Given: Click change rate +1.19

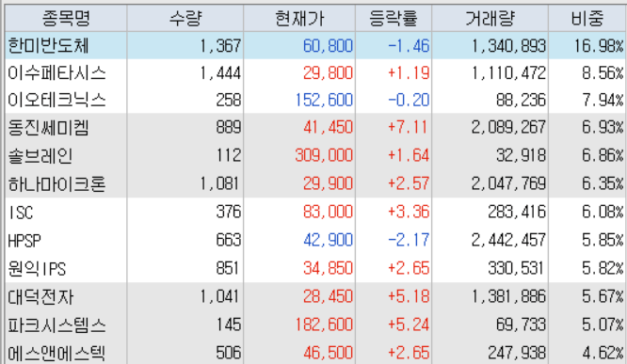Looking at the screenshot, I should click(409, 73).
